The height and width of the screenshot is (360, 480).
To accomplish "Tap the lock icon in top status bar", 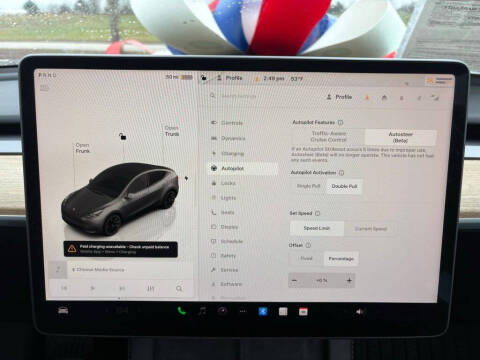I will pyautogui.click(x=203, y=78).
